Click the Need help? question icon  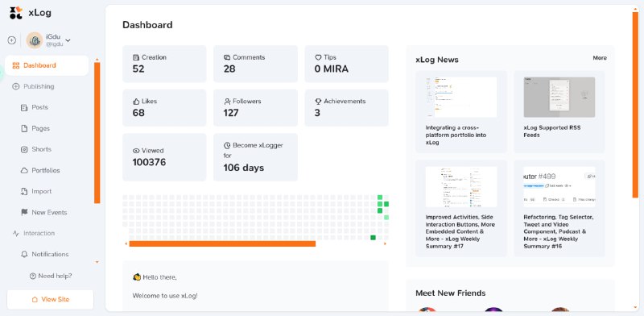(x=33, y=276)
